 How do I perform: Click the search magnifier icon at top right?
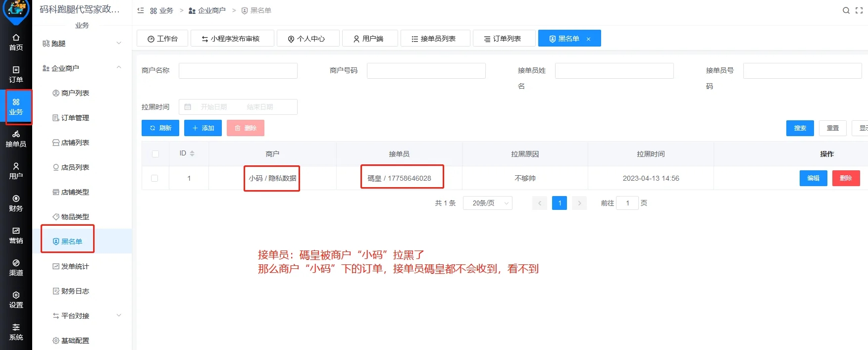tap(846, 10)
